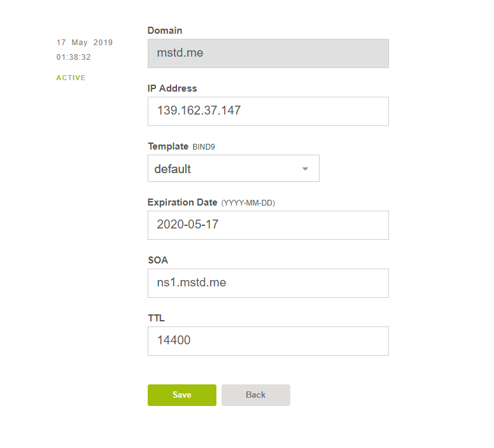Click the Template label text
494x448 pixels.
[168, 146]
